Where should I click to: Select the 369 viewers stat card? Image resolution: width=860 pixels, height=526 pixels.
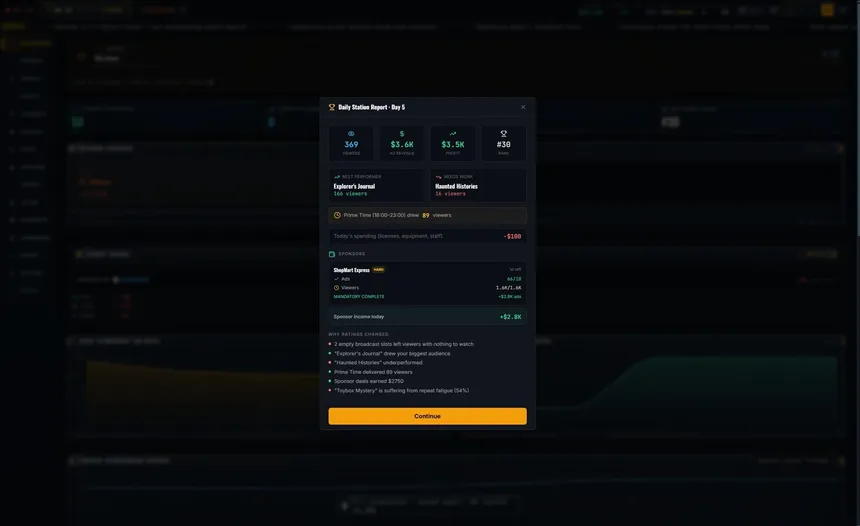pos(351,143)
